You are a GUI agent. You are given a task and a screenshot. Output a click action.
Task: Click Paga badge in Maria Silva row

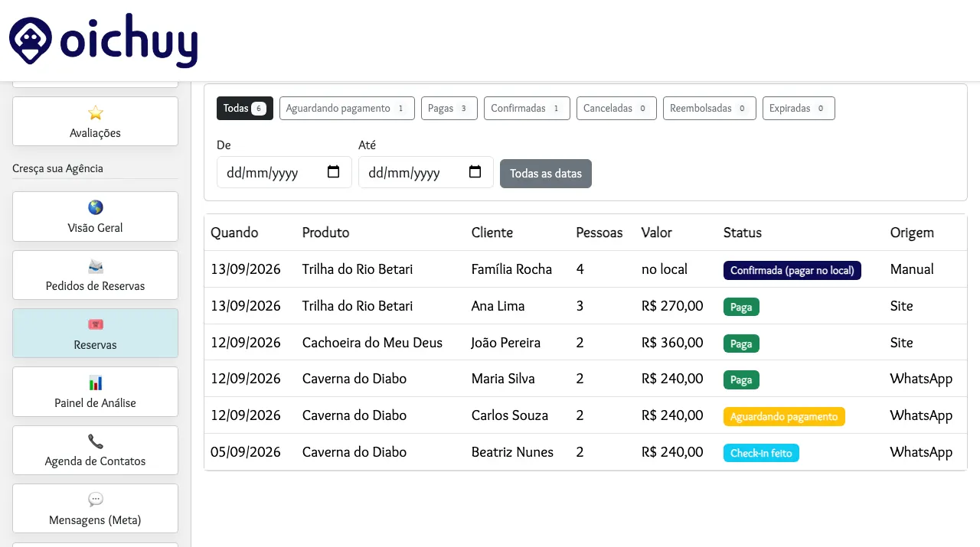point(741,379)
